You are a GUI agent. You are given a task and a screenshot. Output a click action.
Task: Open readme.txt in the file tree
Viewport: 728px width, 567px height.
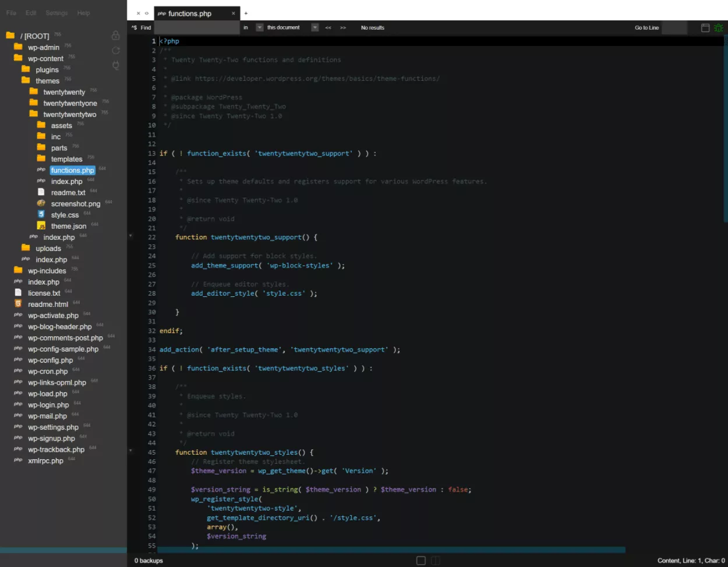[68, 193]
